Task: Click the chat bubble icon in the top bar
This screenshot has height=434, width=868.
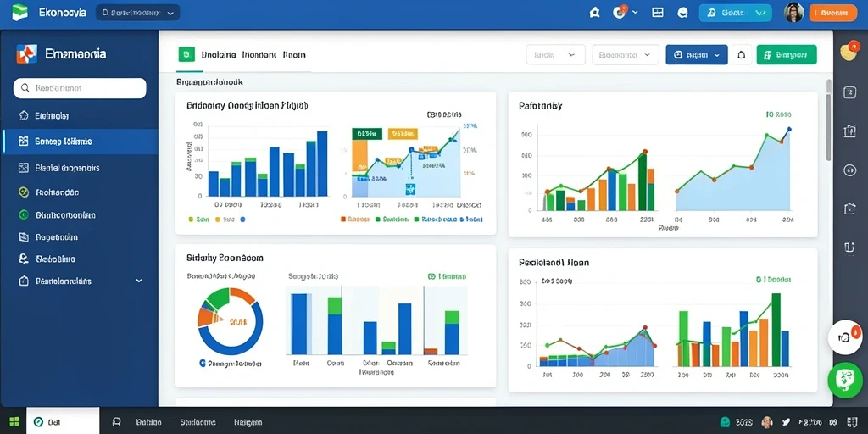Action: (682, 13)
